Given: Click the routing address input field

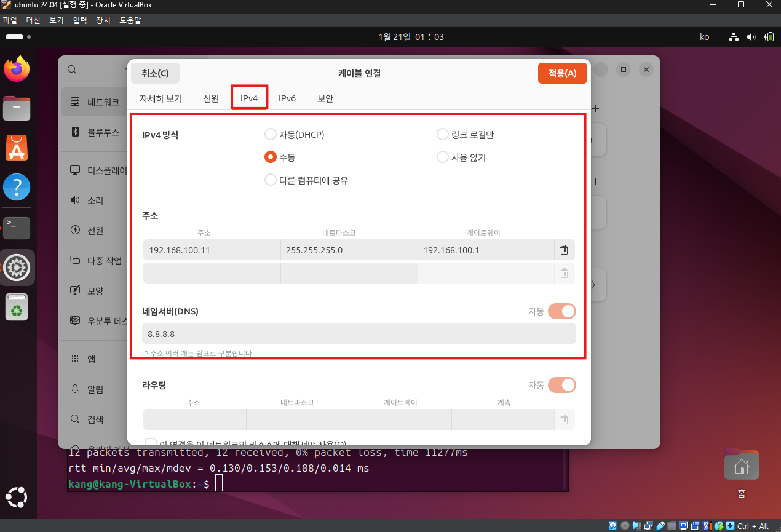Looking at the screenshot, I should 194,419.
